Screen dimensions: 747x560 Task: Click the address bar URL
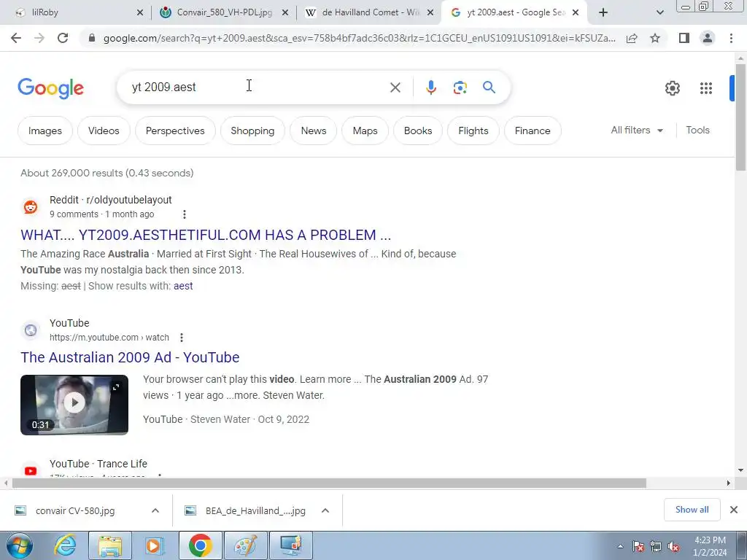point(359,38)
